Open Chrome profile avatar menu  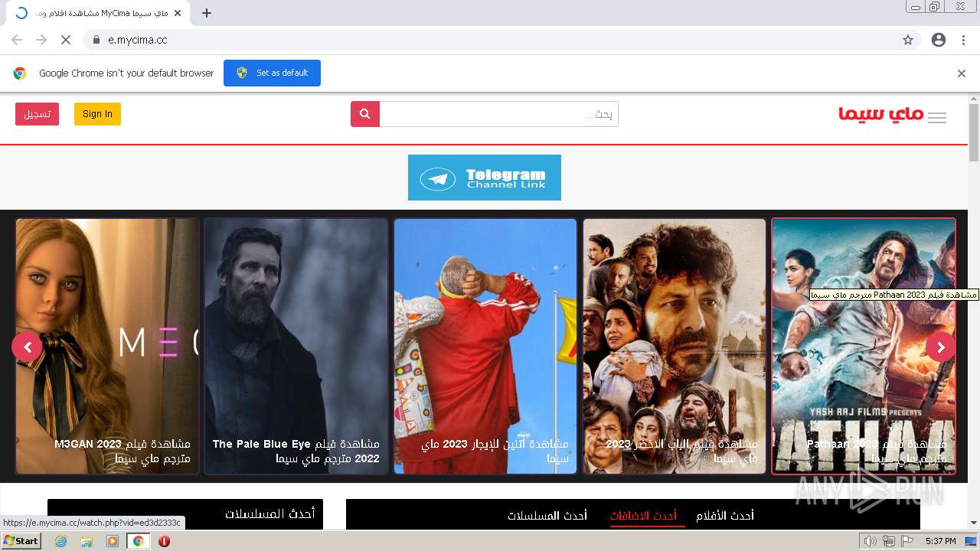(x=939, y=40)
